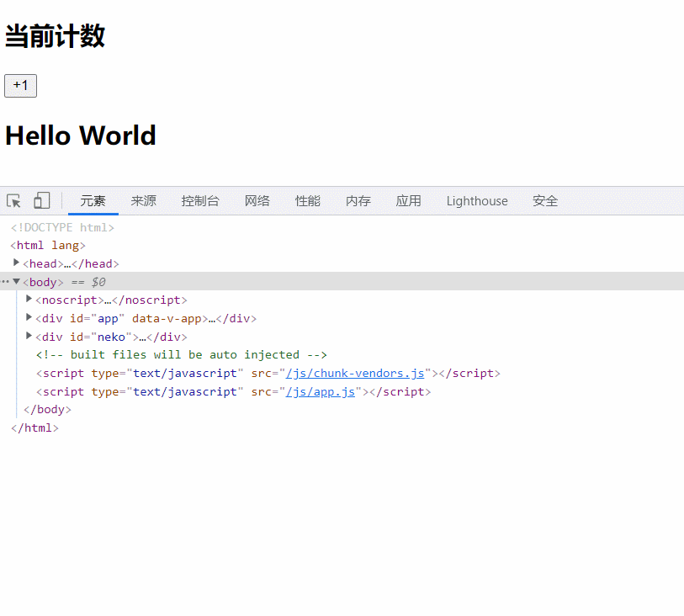Switch to the 网络 tab
The image size is (684, 616).
257,201
